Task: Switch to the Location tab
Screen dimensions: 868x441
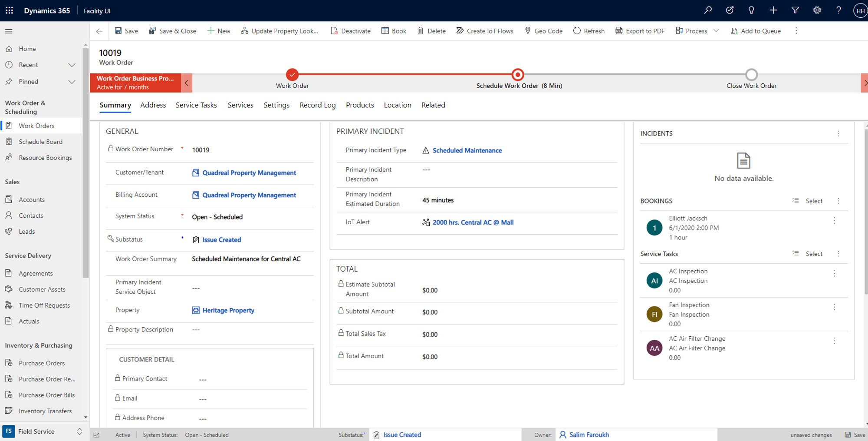Action: 398,105
